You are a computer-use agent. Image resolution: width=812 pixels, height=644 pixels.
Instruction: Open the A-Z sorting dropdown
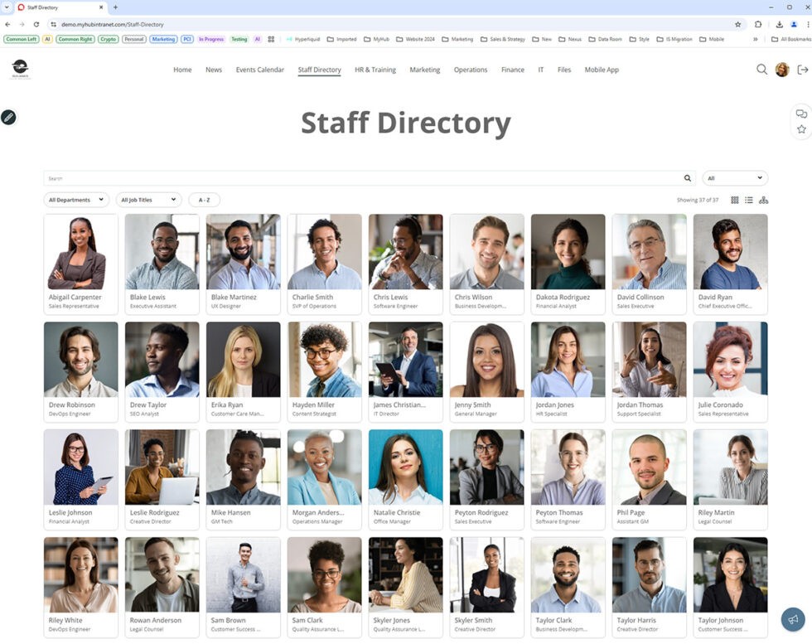(204, 200)
